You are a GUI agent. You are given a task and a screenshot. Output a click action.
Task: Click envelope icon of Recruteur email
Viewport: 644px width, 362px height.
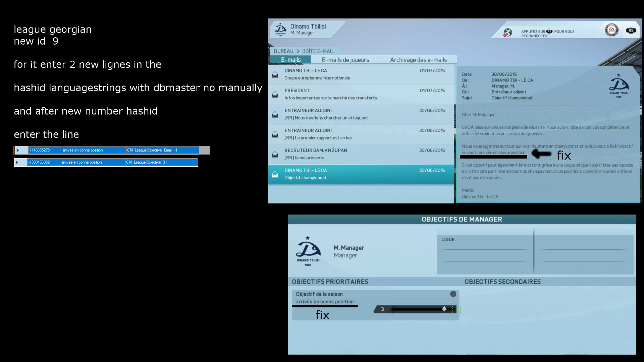[x=275, y=154]
